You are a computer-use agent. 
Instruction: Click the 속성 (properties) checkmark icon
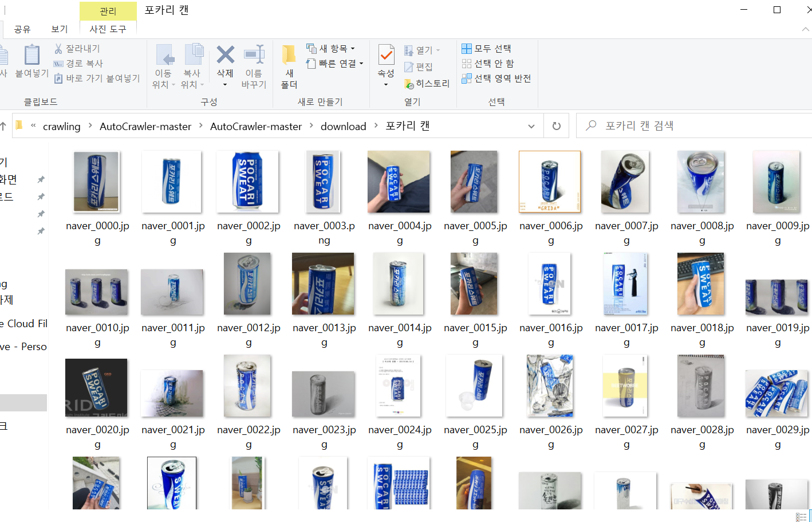[387, 55]
